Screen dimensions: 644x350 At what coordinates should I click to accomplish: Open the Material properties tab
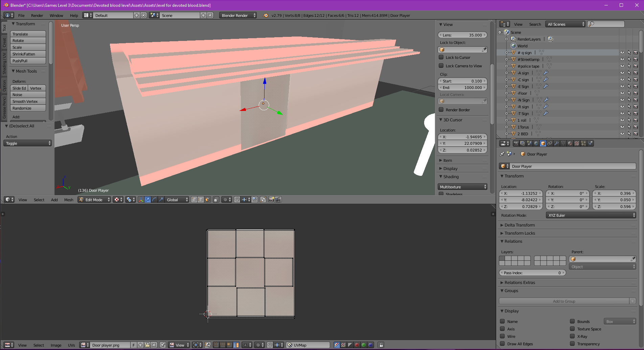tap(570, 143)
